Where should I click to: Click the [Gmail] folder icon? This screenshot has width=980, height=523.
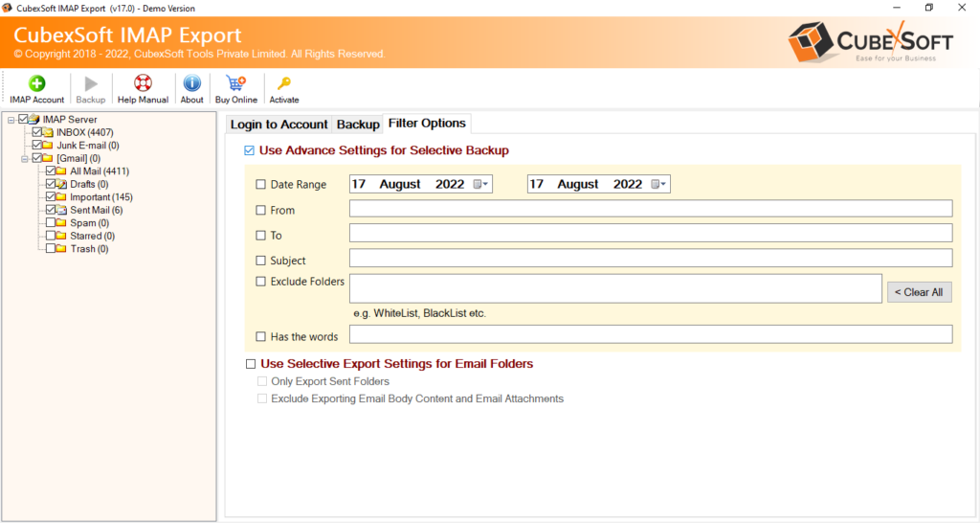(x=48, y=158)
